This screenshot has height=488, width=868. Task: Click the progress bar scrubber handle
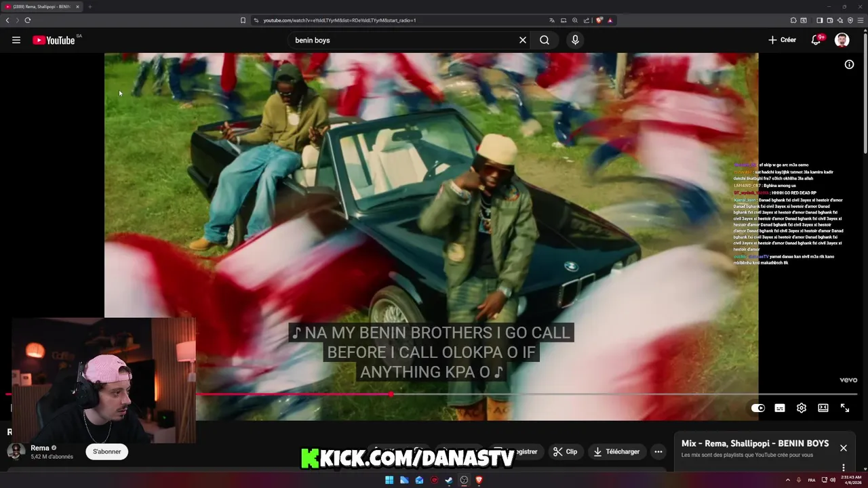(391, 394)
